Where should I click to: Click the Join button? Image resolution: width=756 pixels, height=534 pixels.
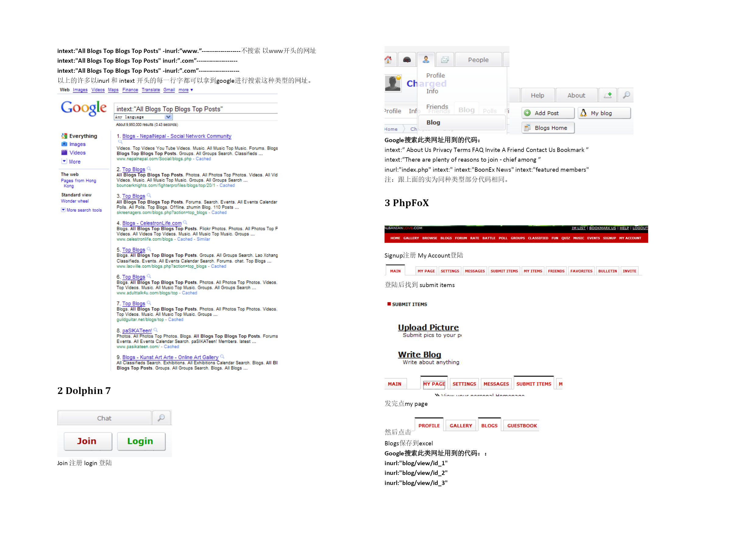(87, 441)
